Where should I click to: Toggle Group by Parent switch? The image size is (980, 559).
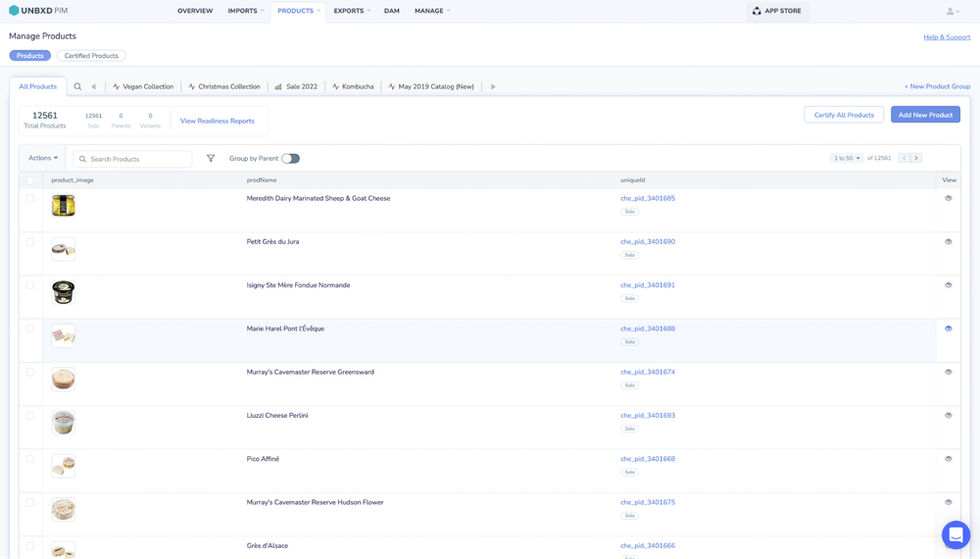click(x=291, y=158)
